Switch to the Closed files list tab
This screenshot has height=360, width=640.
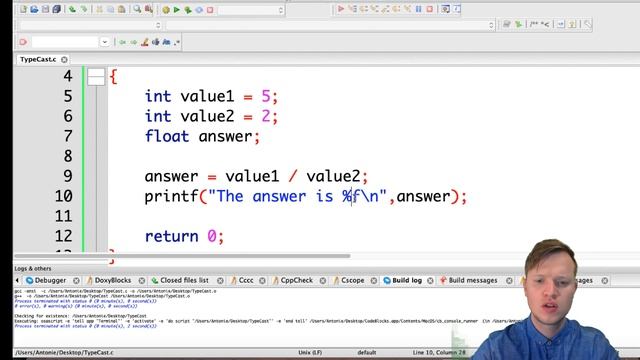coord(184,280)
